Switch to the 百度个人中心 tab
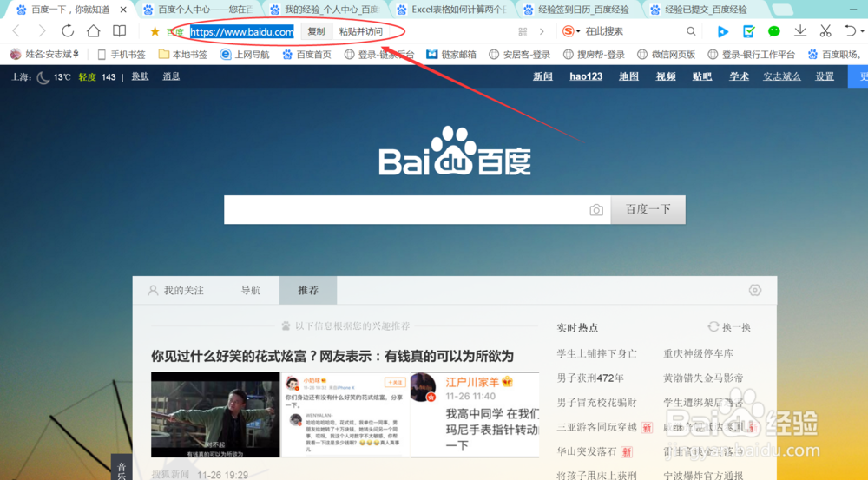868x480 pixels. point(198,10)
